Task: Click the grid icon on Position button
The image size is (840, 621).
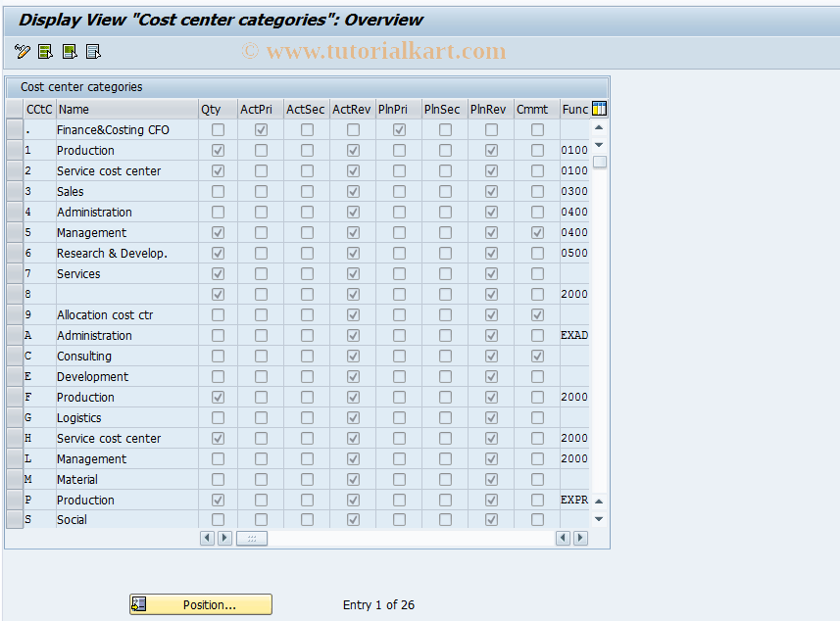Action: (x=136, y=604)
